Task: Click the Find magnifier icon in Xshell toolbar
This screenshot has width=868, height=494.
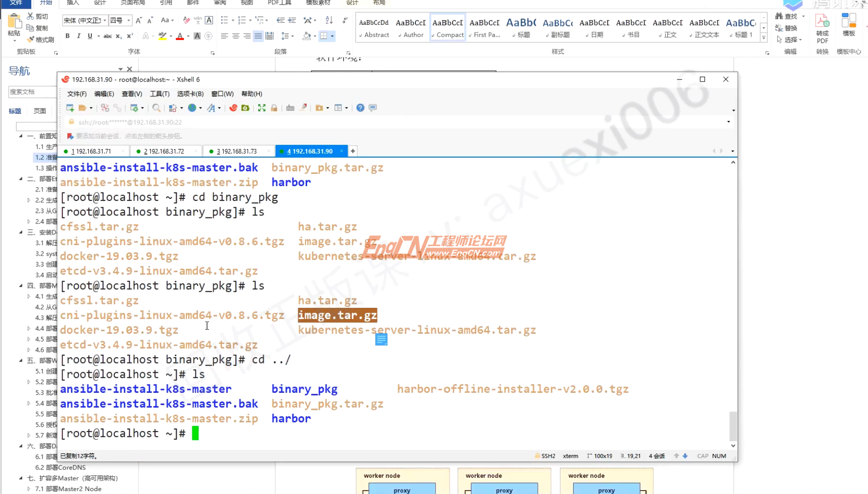Action: (156, 107)
